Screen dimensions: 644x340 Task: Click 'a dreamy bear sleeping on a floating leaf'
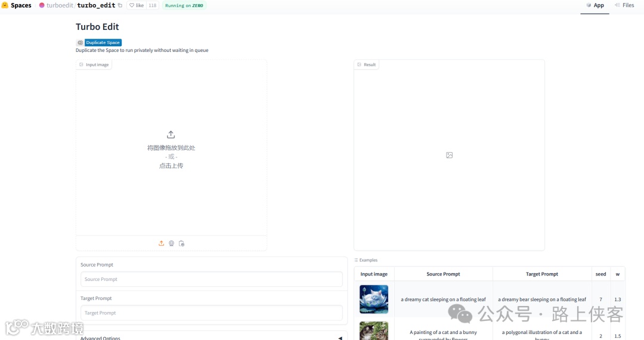coord(541,299)
